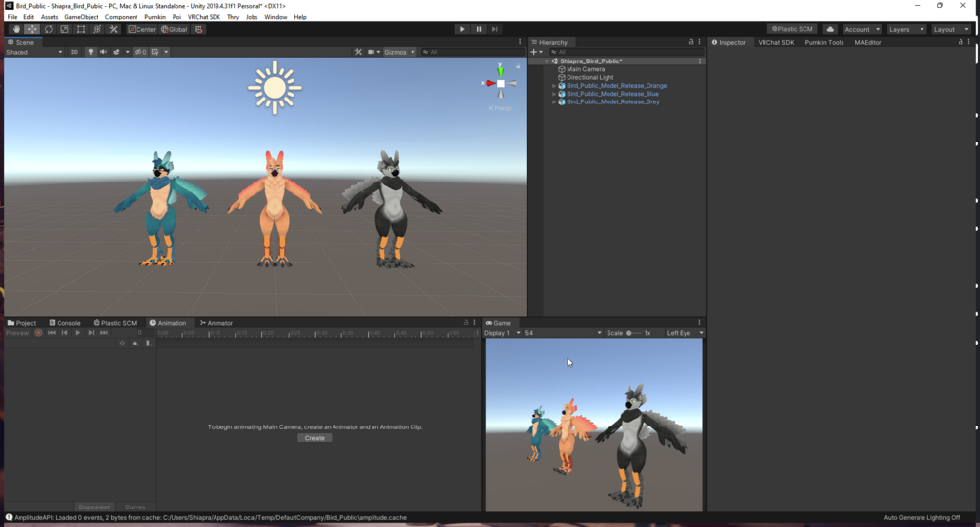Add keyframe in Animation window

click(135, 344)
